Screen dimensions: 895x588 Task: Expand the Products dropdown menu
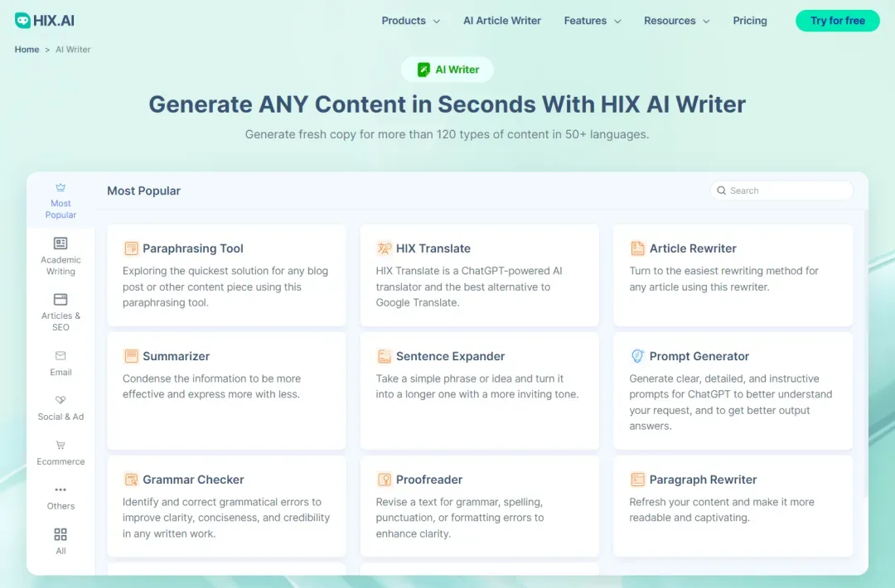410,21
